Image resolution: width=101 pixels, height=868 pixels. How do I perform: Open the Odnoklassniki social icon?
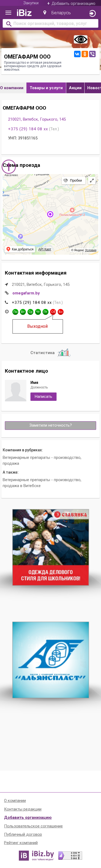85,54
